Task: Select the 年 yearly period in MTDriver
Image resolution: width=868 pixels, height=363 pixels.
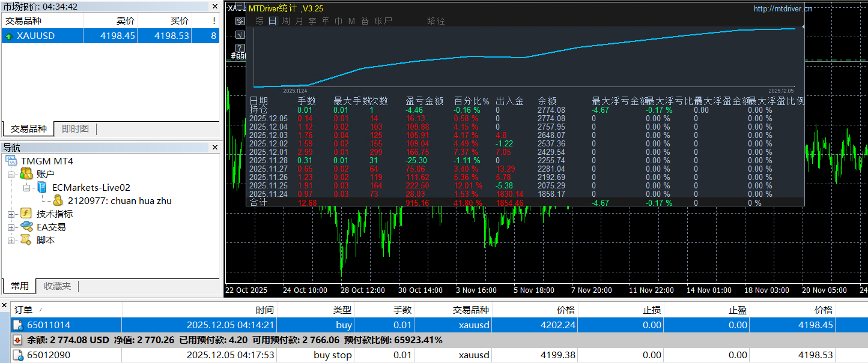Action: [x=326, y=21]
